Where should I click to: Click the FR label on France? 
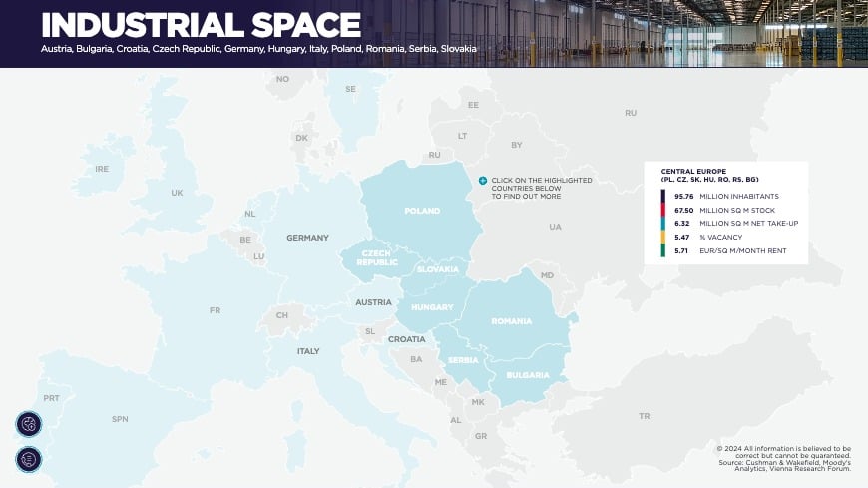pyautogui.click(x=215, y=310)
